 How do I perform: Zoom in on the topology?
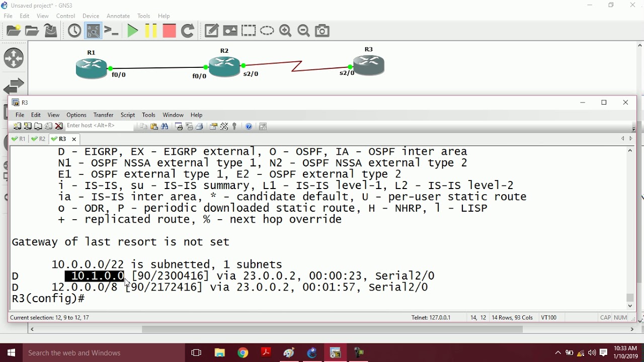pos(285,31)
